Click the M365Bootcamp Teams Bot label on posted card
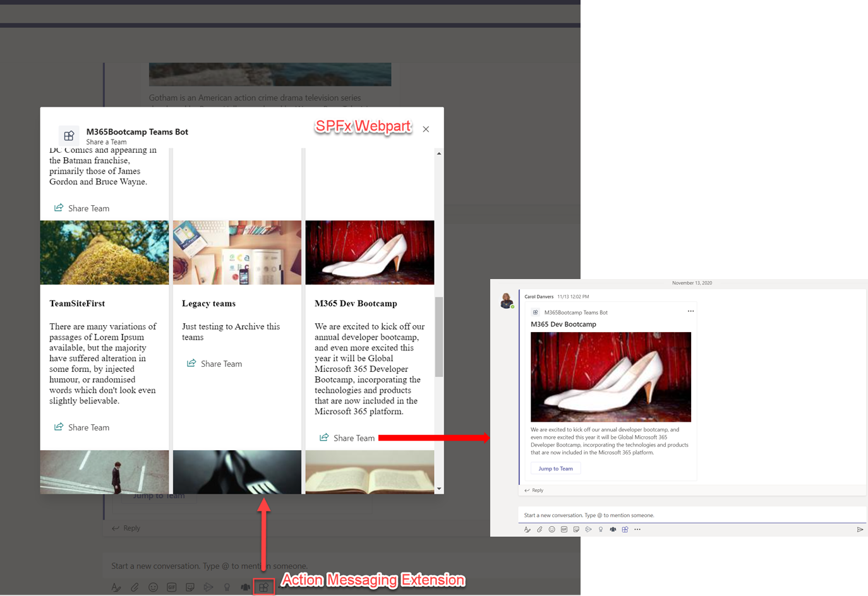Image resolution: width=868 pixels, height=596 pixels. point(576,313)
